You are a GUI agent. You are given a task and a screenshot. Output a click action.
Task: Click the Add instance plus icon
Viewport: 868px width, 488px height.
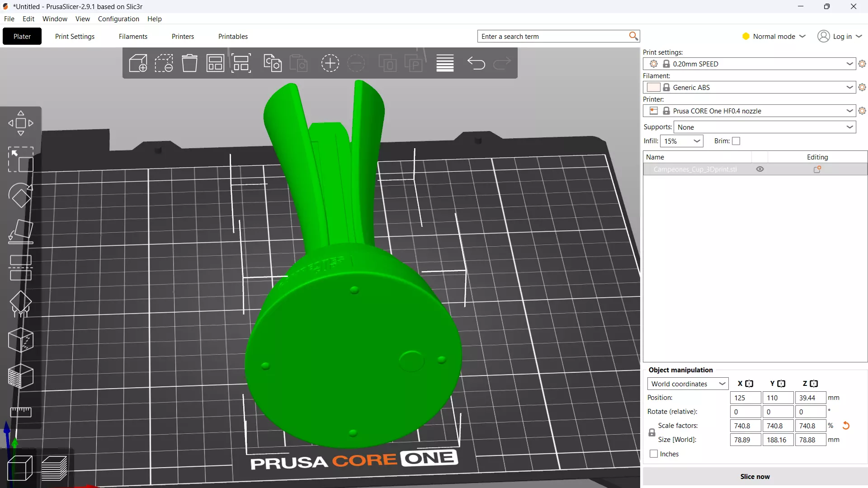330,63
